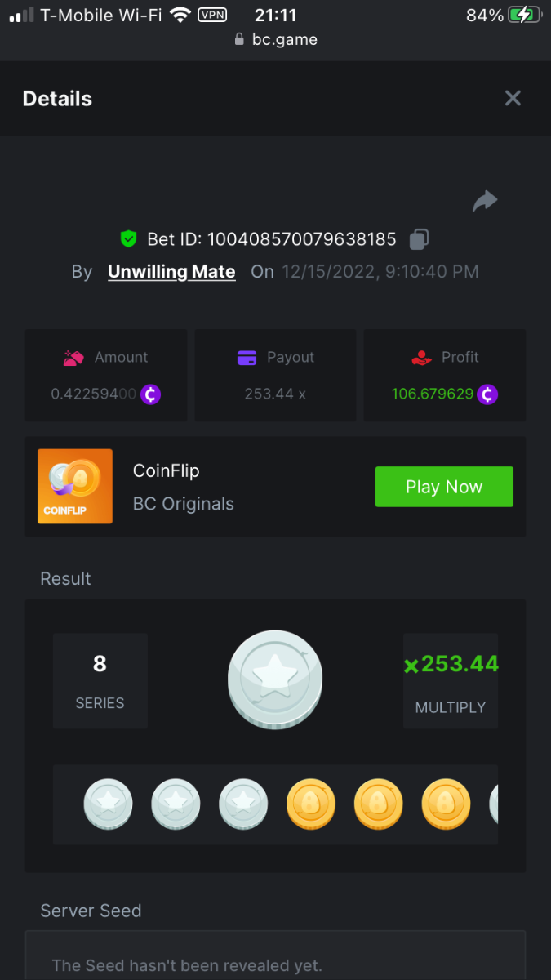Click the x253.44 Multiply box

[451, 680]
